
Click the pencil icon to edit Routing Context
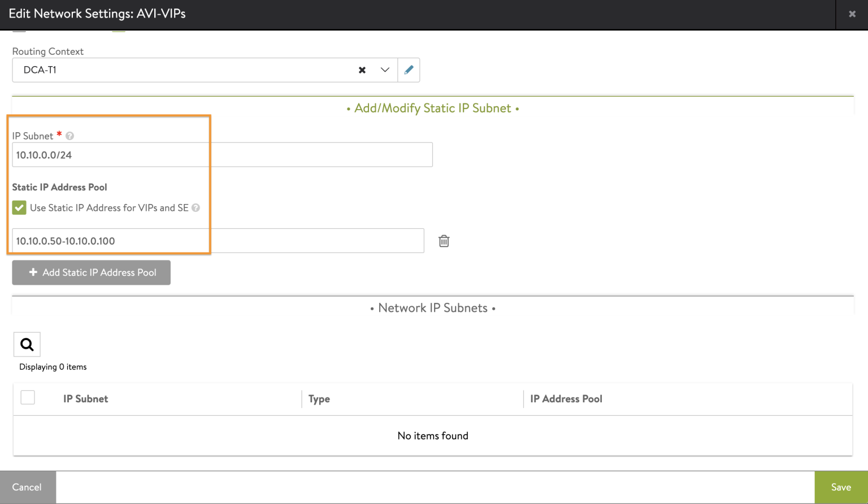[409, 69]
